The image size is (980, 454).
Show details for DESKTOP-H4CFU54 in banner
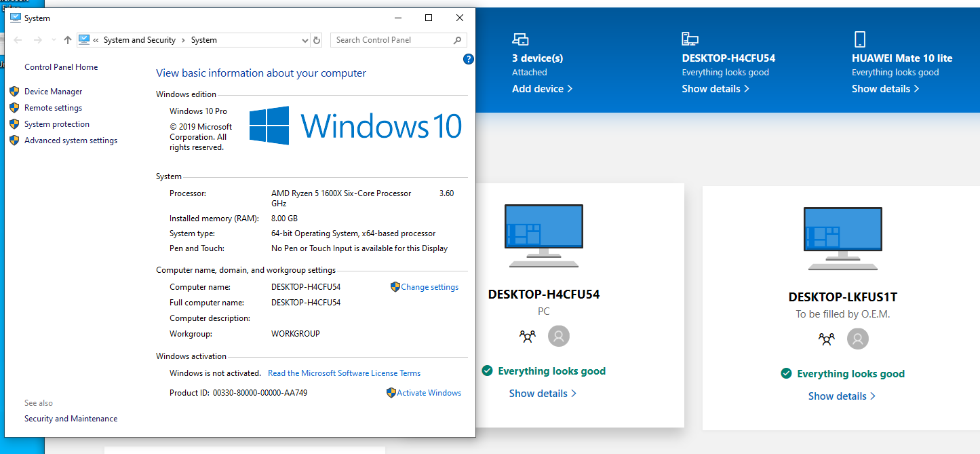tap(716, 89)
